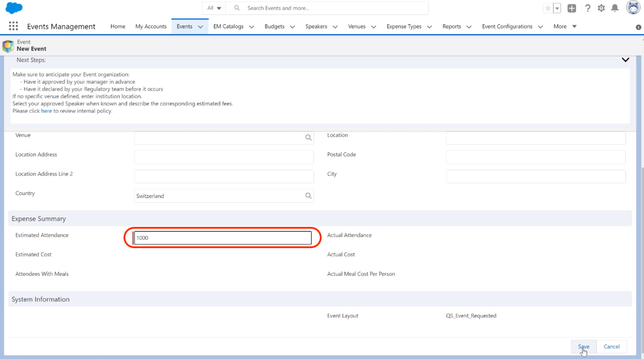The image size is (644, 359).
Task: Expand the Event Configurations tab chevron
Action: [x=540, y=27]
